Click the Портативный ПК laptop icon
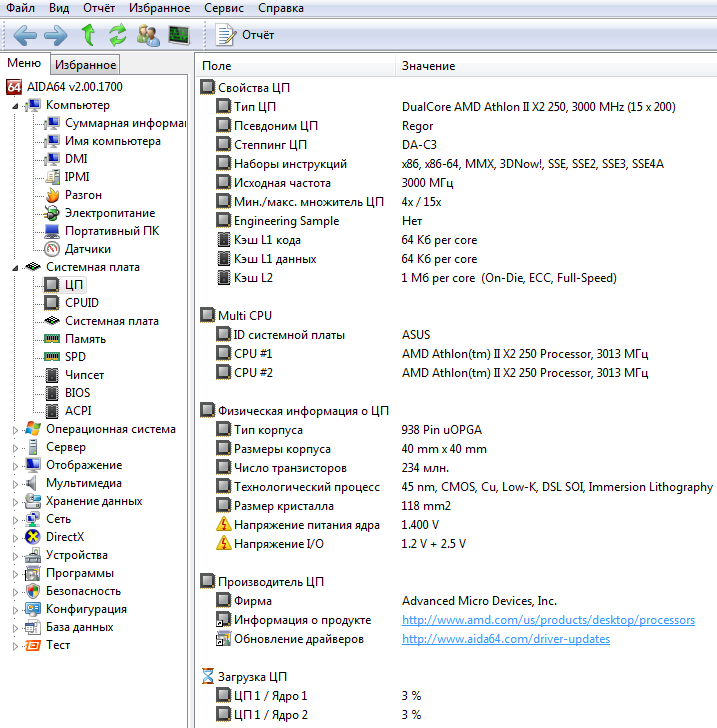 tap(52, 231)
